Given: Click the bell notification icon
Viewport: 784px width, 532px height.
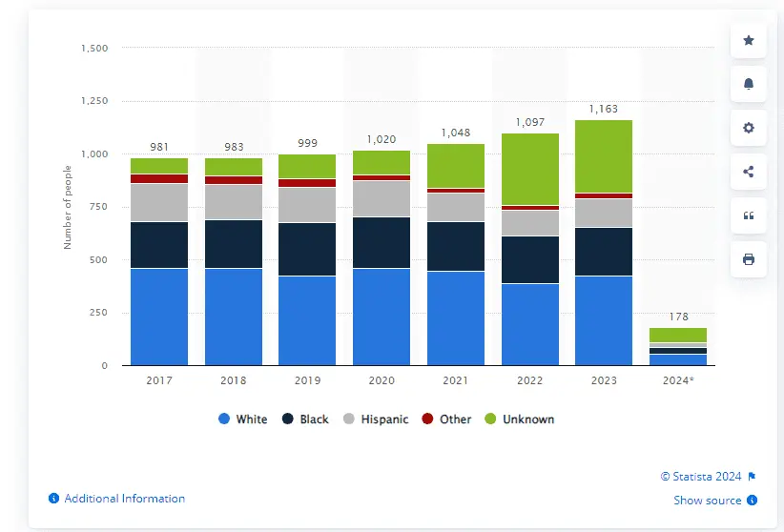Looking at the screenshot, I should (x=749, y=84).
